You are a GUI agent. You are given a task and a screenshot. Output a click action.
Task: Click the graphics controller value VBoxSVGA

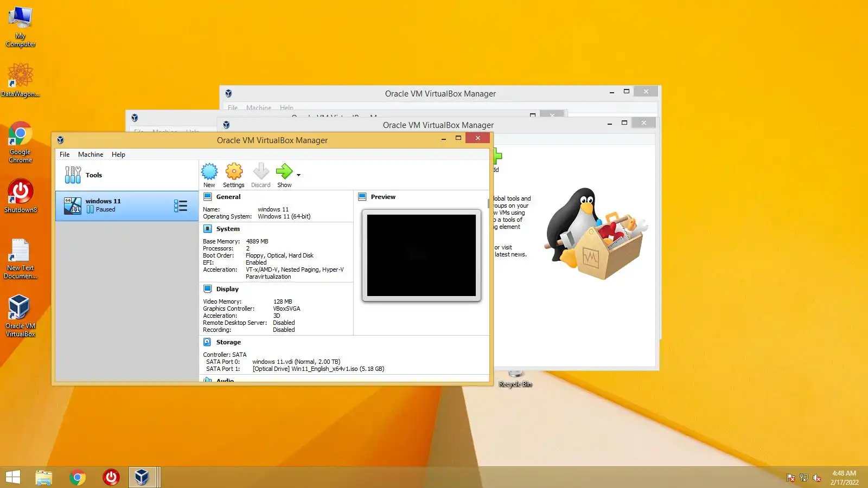point(286,309)
